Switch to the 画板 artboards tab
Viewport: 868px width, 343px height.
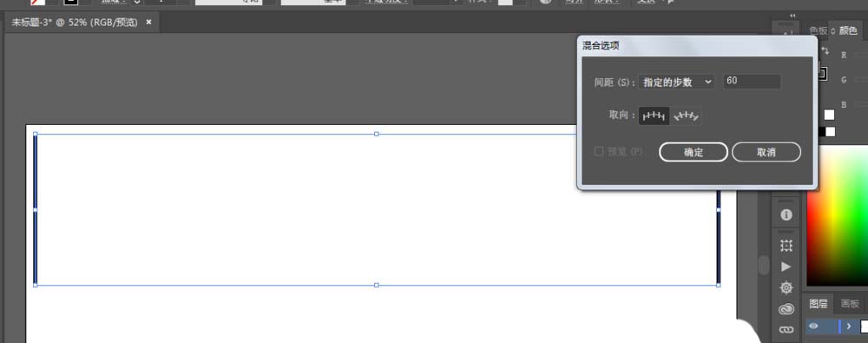click(x=850, y=304)
